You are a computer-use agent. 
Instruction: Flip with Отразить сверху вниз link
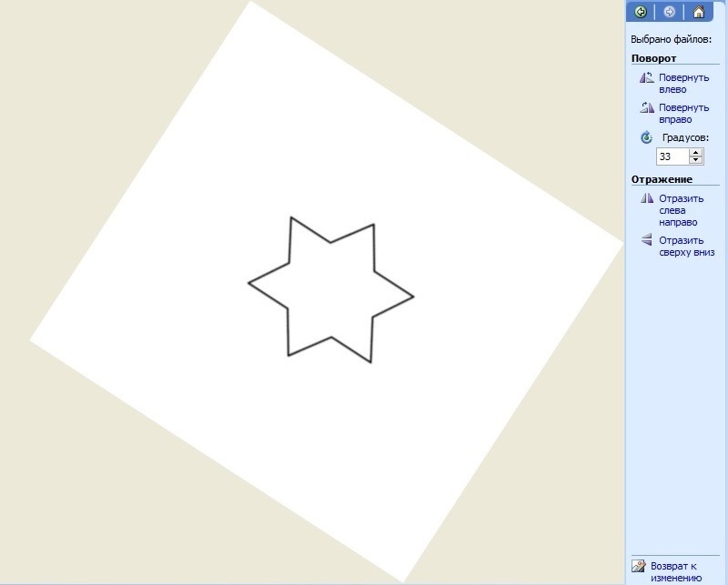687,247
